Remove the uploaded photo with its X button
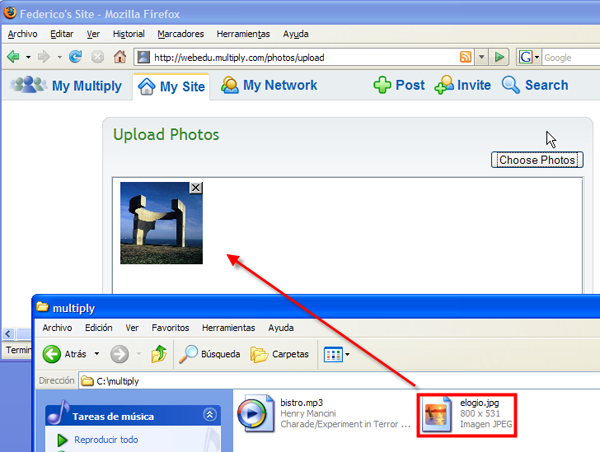Image resolution: width=600 pixels, height=452 pixels. (x=196, y=187)
